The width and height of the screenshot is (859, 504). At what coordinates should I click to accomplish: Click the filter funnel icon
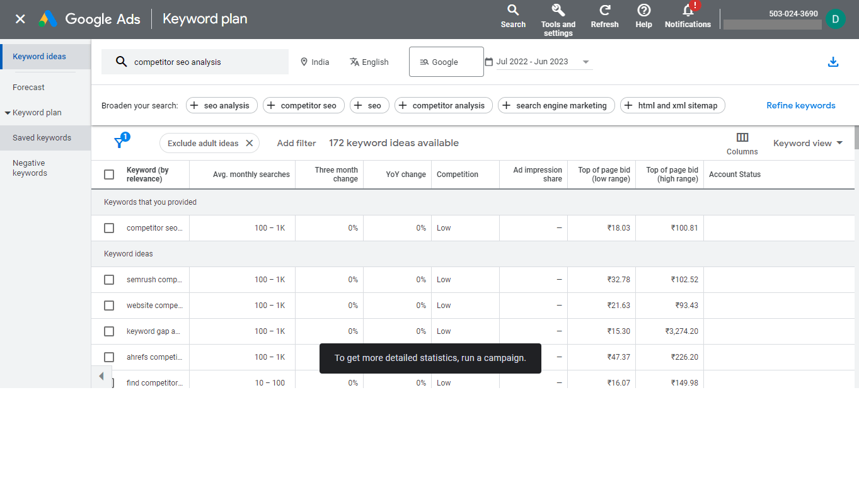click(118, 143)
